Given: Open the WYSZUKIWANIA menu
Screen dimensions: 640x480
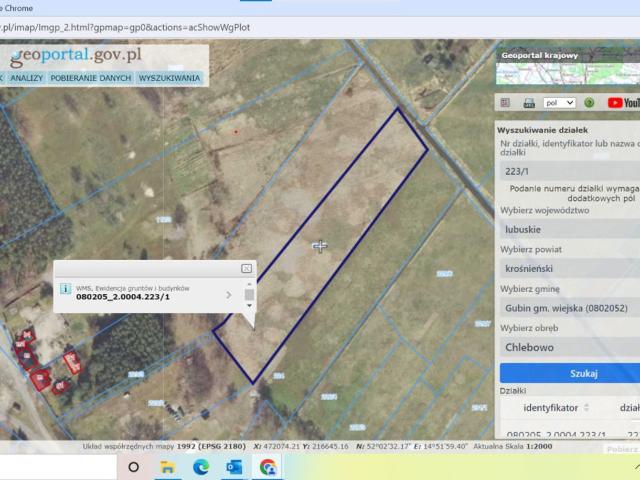Looking at the screenshot, I should point(170,78).
